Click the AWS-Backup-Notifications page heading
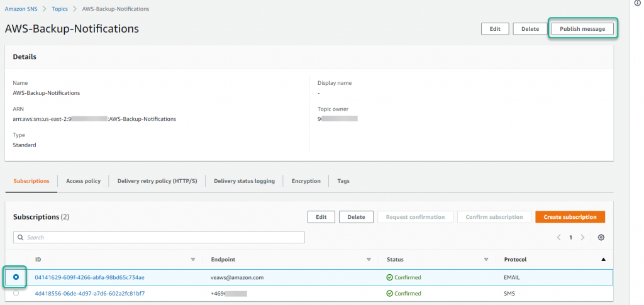 point(72,28)
